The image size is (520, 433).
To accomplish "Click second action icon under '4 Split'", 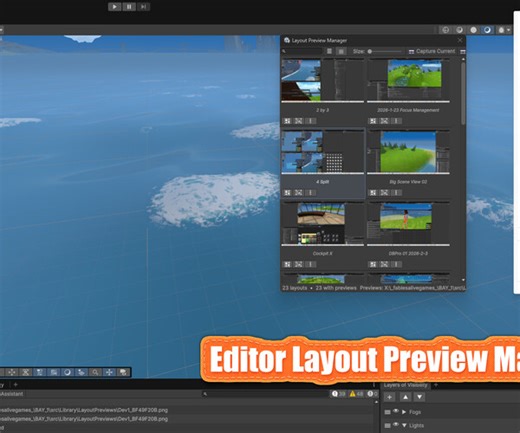I will [x=298, y=192].
